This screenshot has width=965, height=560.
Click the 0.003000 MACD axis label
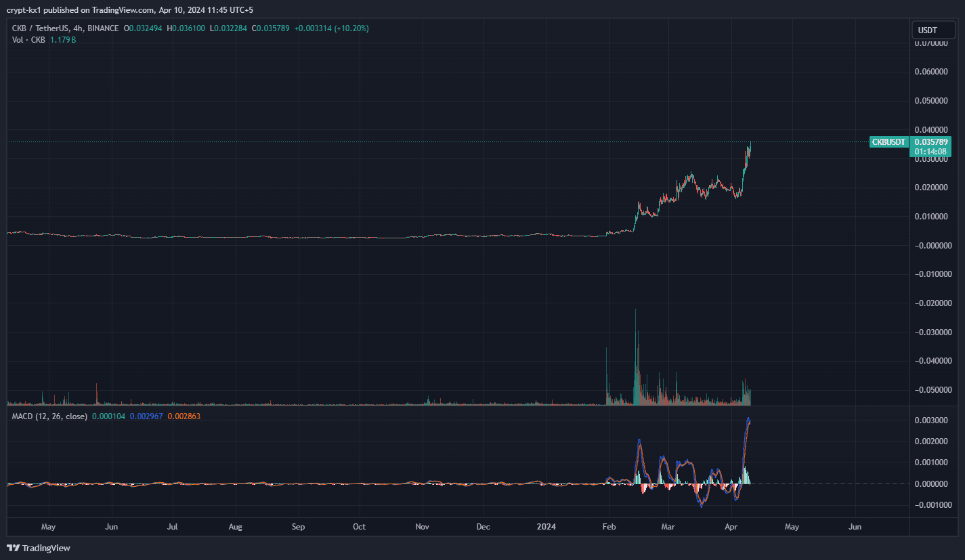[x=931, y=421]
